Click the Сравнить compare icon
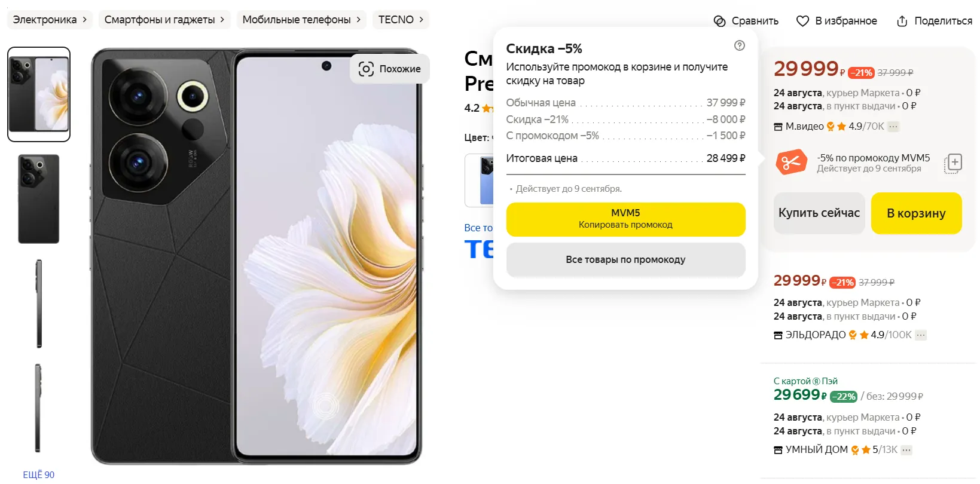 [x=719, y=21]
